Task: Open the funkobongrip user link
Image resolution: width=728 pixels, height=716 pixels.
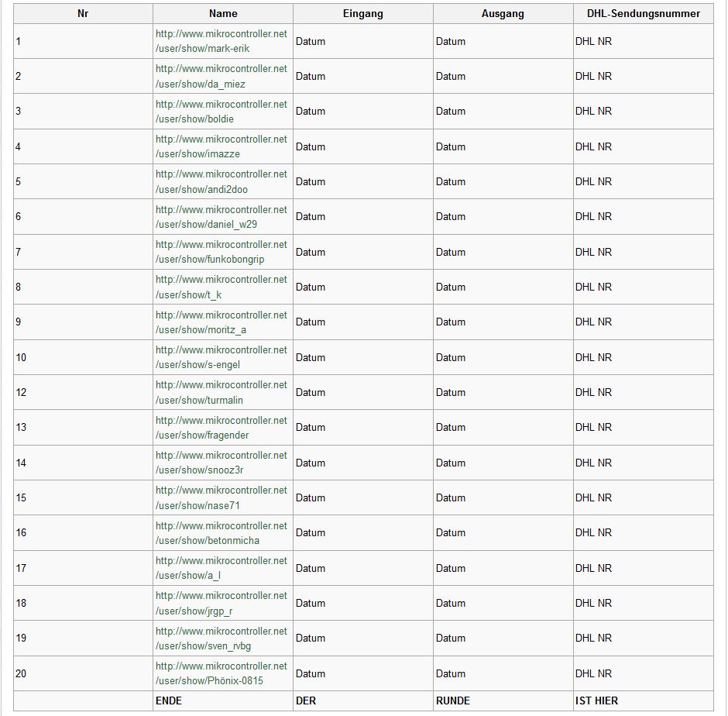Action: coord(221,252)
